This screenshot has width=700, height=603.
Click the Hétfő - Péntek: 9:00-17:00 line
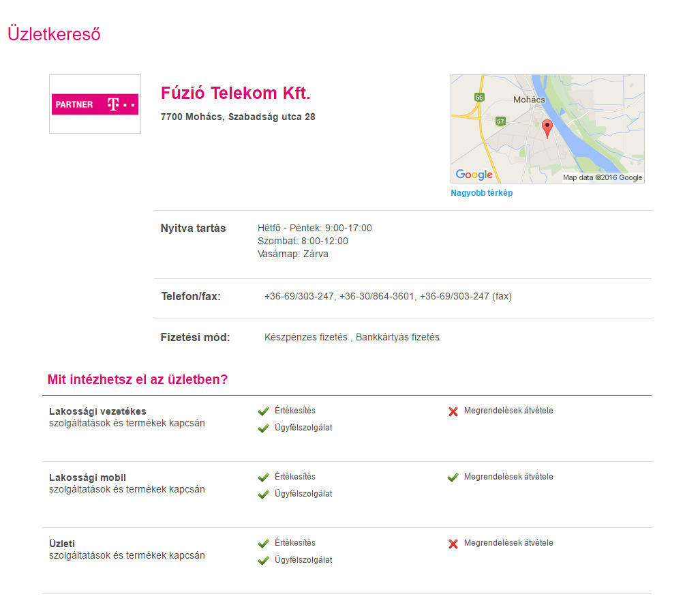click(x=315, y=229)
